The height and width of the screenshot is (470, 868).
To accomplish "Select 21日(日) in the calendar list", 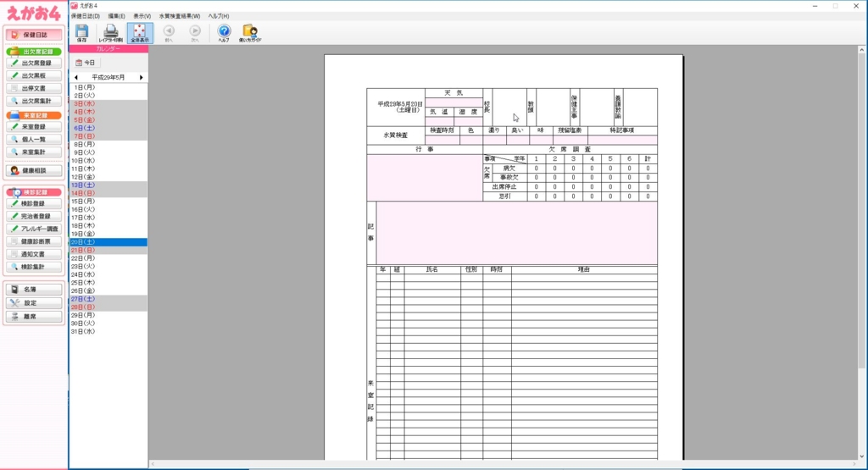I will click(108, 251).
